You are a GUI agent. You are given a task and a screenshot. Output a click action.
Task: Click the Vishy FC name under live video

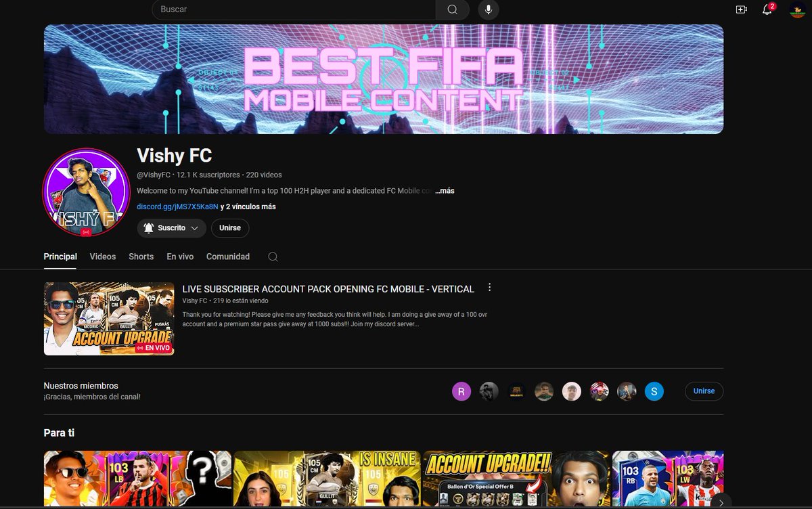[194, 301]
